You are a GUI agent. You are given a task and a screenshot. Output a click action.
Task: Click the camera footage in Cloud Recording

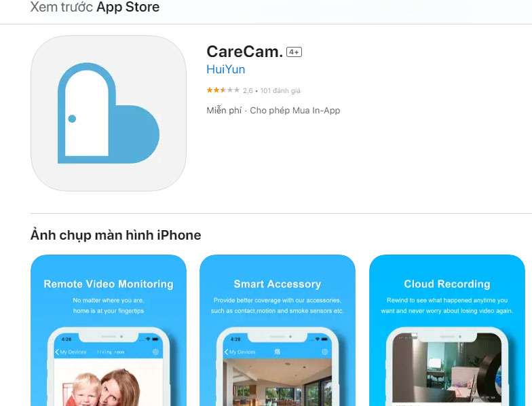pyautogui.click(x=446, y=368)
